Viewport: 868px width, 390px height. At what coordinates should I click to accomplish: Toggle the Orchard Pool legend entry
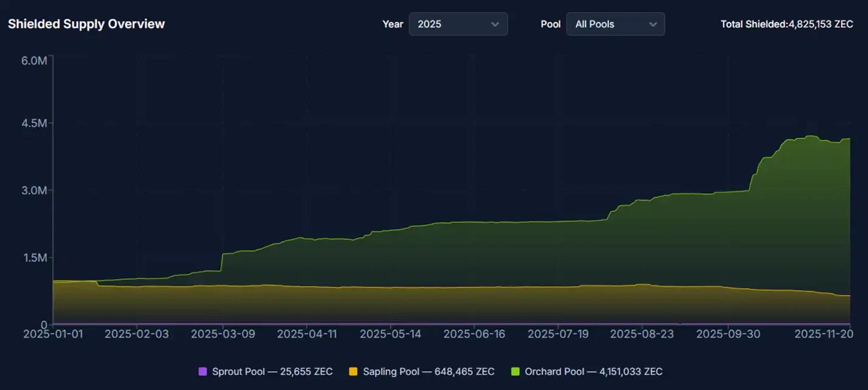pyautogui.click(x=588, y=371)
